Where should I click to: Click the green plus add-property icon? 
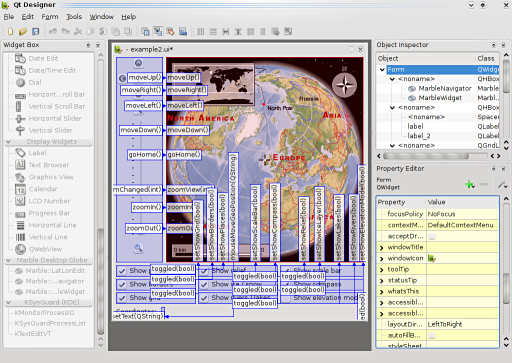[470, 184]
